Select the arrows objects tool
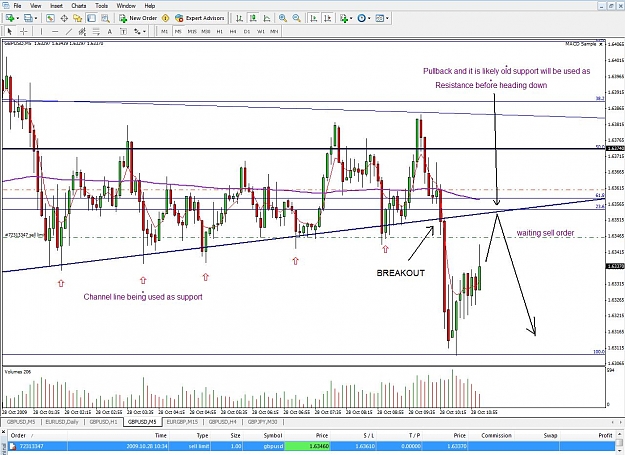The image size is (625, 455). click(x=138, y=31)
